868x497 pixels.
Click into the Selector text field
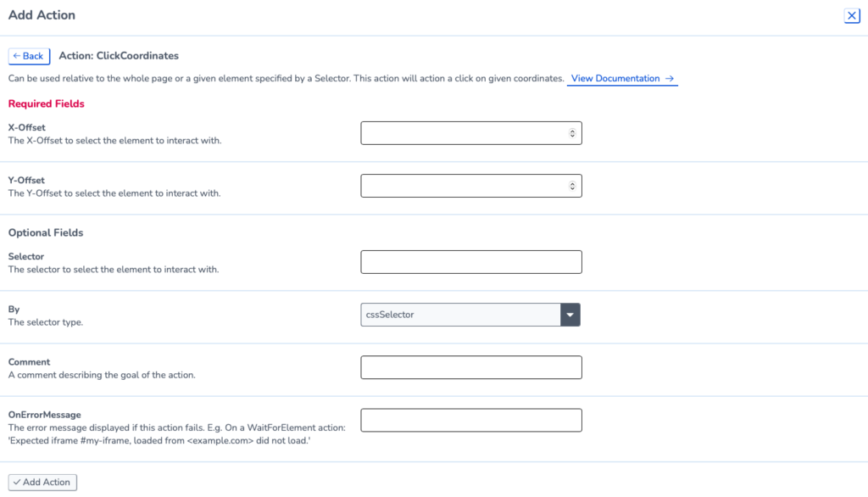471,262
